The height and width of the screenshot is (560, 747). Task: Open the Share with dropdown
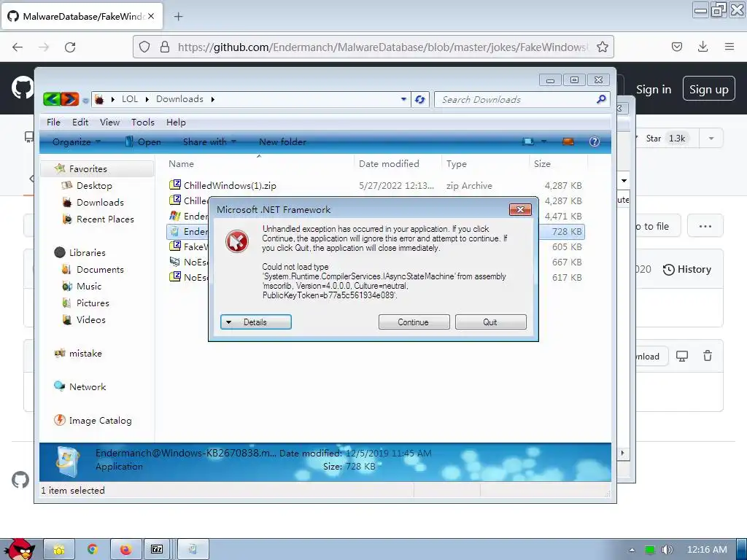(x=209, y=142)
